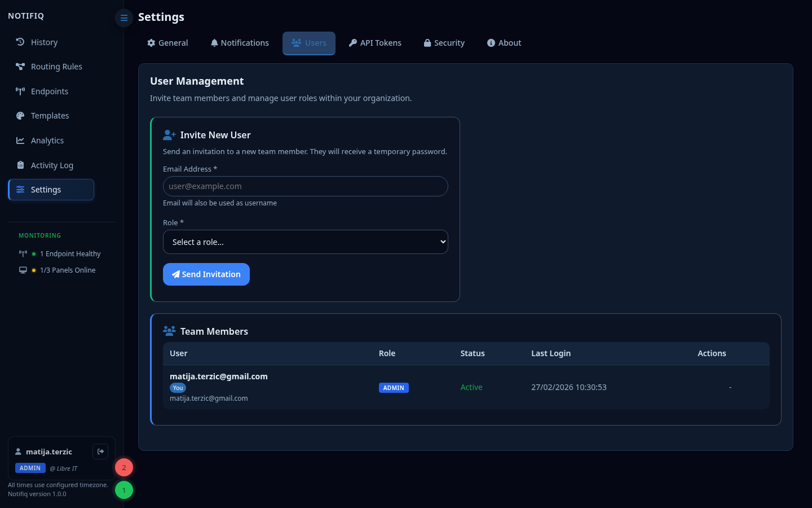Screen dimensions: 812x508
Task: Go to the Security tab
Action: click(444, 43)
